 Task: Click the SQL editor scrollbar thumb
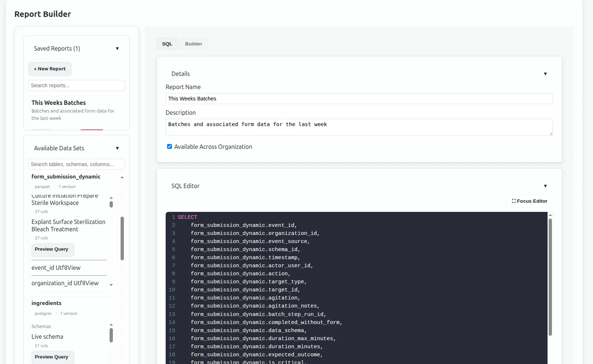point(550,277)
